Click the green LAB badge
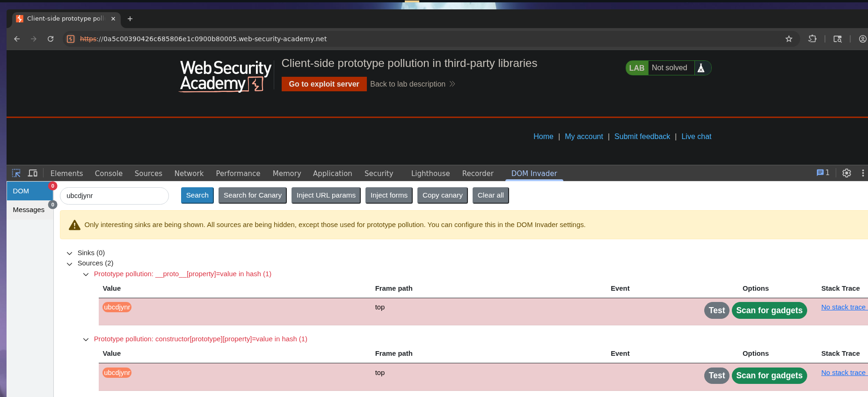 coord(637,68)
